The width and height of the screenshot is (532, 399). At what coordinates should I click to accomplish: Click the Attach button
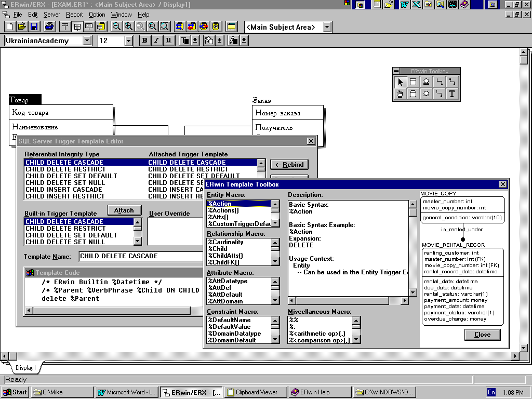coord(124,210)
